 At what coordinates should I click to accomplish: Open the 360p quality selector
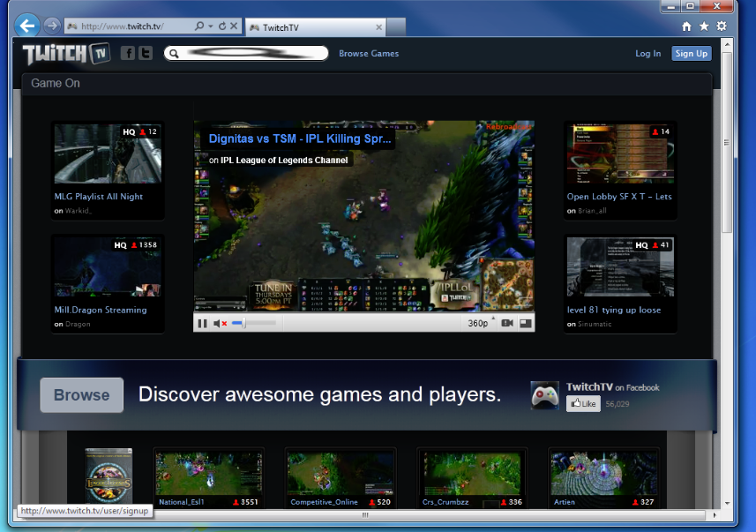coord(478,323)
